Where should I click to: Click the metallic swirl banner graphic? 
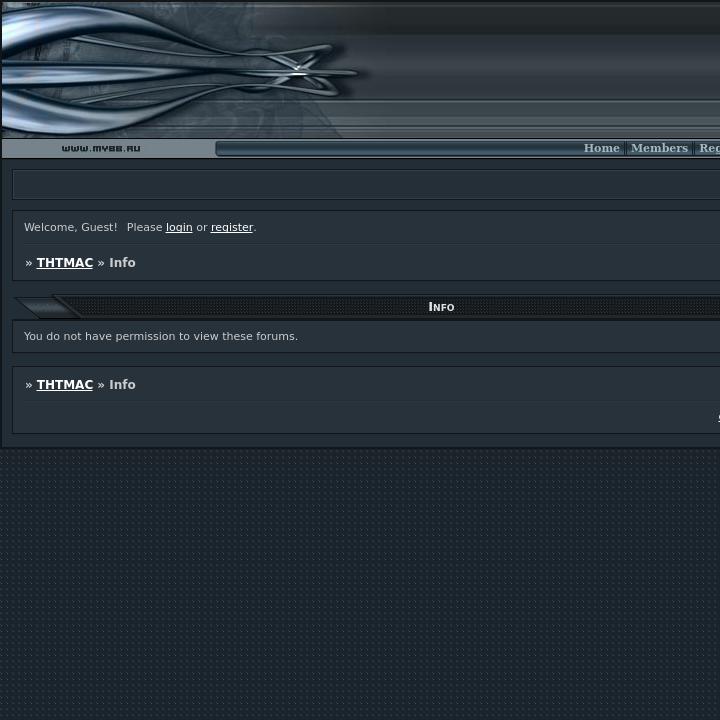point(180,70)
